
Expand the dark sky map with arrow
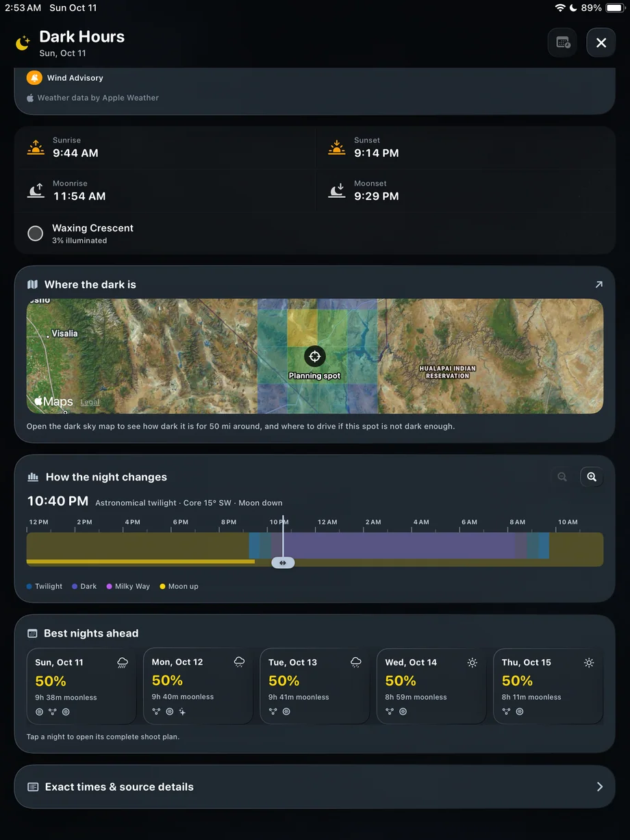598,285
